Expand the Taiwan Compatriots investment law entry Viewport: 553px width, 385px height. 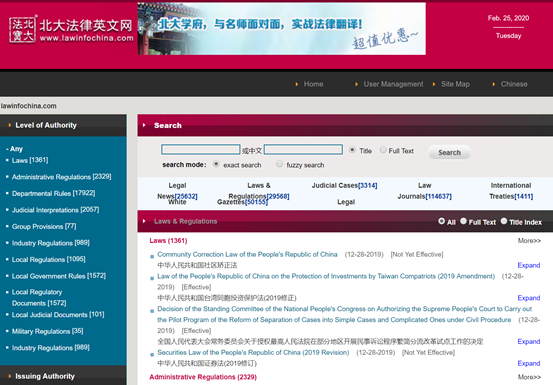click(x=529, y=298)
